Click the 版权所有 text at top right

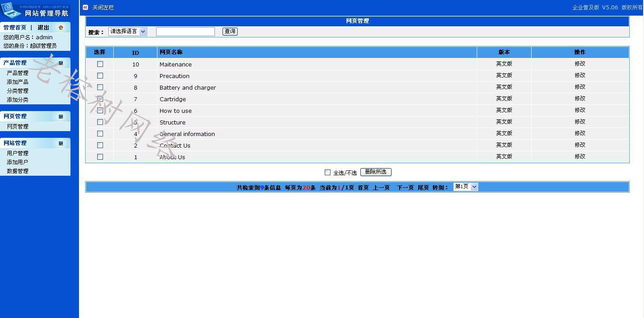tap(632, 8)
